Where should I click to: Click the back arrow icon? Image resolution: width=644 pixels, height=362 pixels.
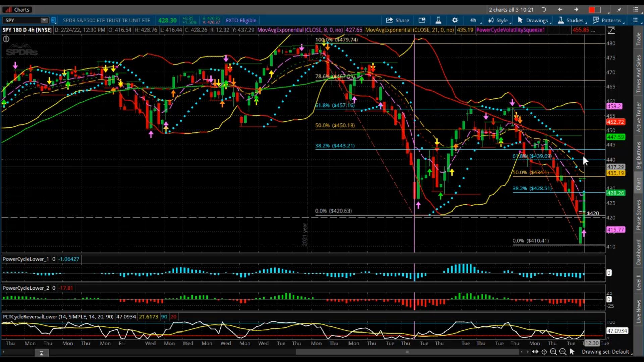pos(560,10)
